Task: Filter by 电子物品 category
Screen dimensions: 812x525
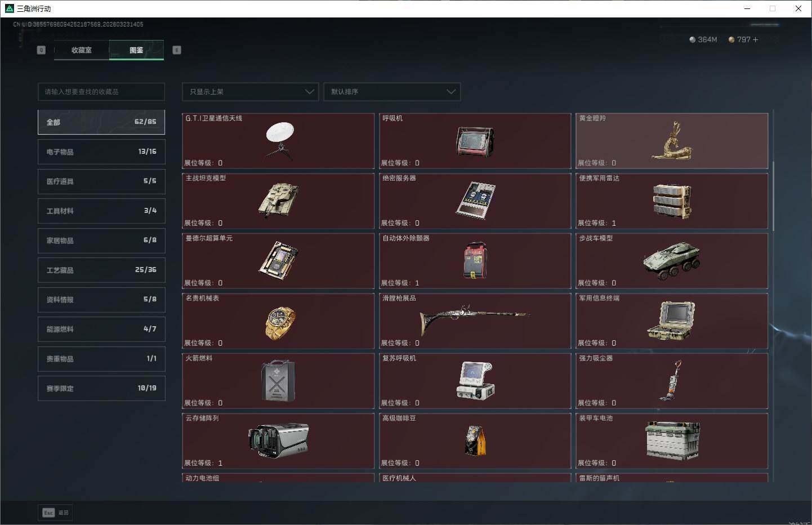Action: pos(101,152)
